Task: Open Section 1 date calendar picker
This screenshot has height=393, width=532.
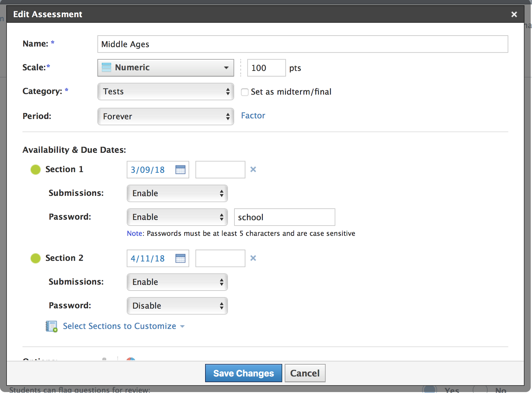Action: [x=180, y=170]
